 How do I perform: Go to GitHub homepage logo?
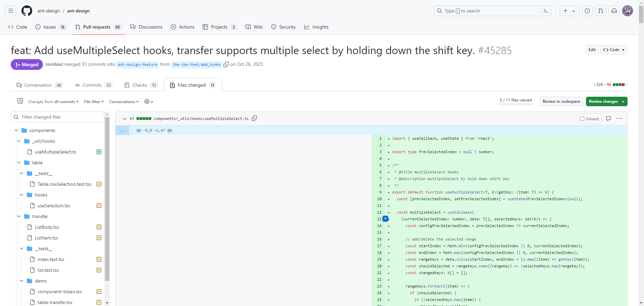27,11
